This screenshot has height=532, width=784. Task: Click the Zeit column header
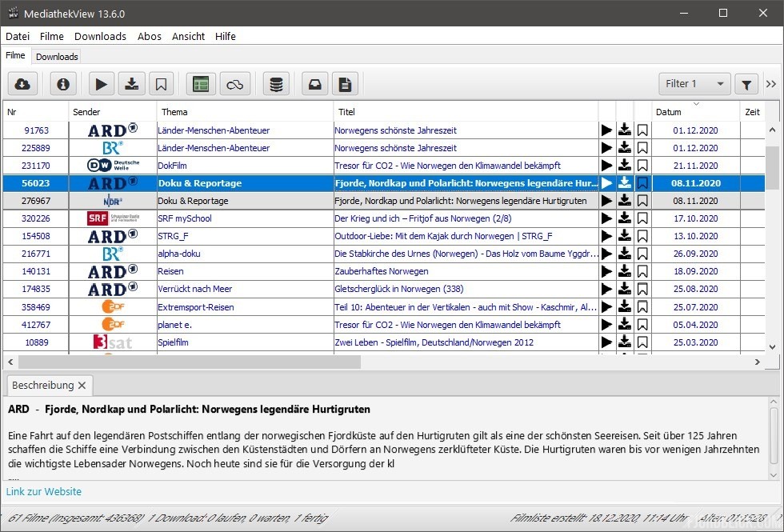[x=752, y=111]
